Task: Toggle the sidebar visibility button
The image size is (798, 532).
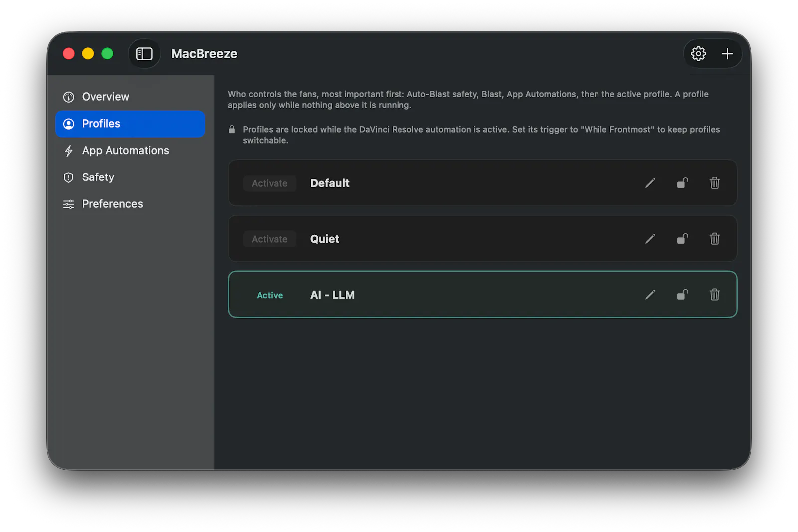Action: pyautogui.click(x=144, y=54)
